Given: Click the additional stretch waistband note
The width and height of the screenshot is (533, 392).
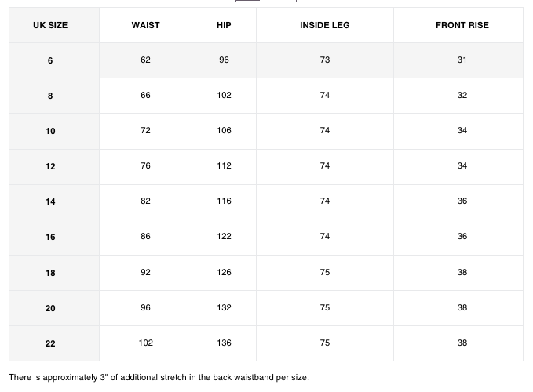Looking at the screenshot, I should 159,377.
